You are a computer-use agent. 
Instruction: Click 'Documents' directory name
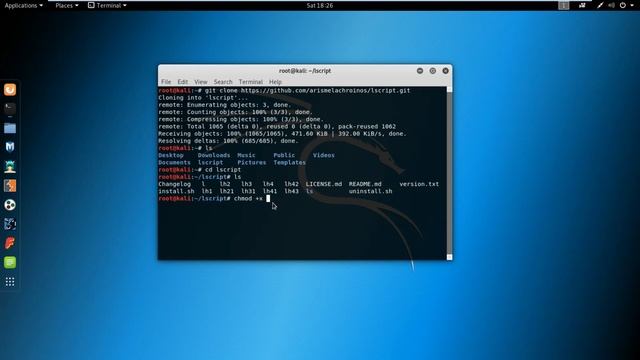click(174, 162)
